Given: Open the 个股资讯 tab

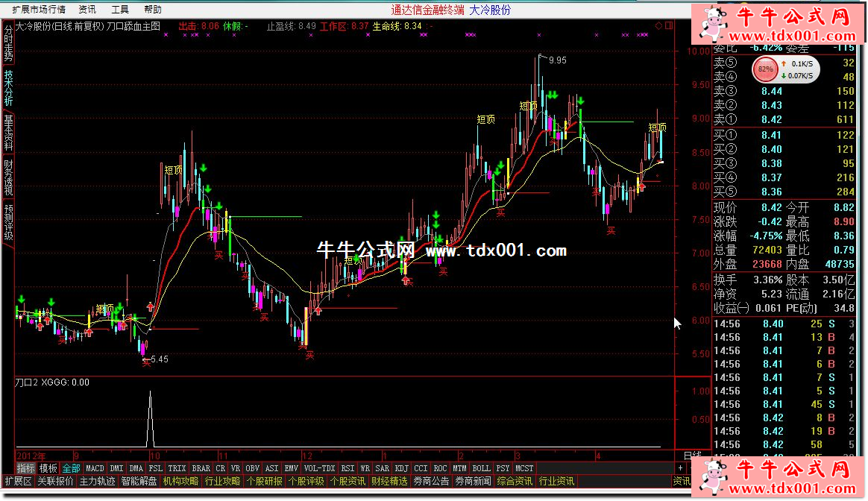Looking at the screenshot, I should pos(347,481).
